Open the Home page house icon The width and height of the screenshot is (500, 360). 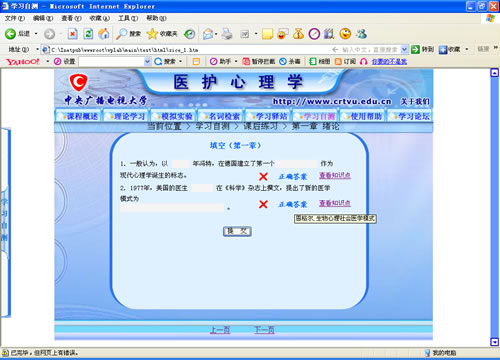[104, 34]
